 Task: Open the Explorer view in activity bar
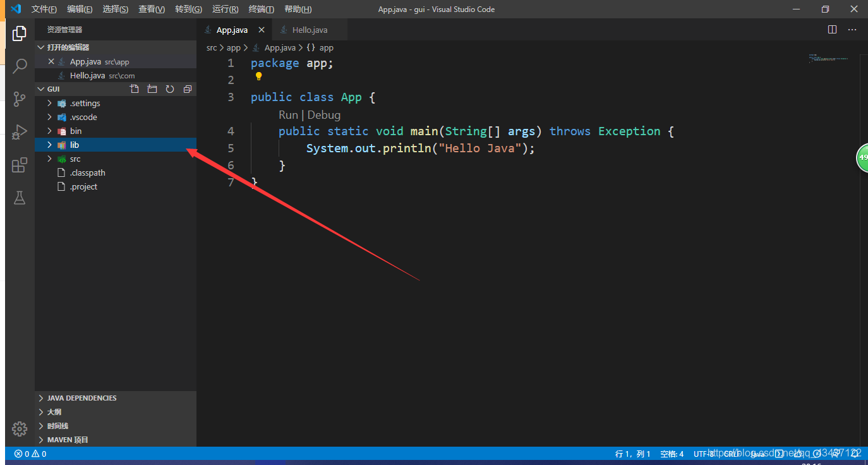click(x=20, y=33)
